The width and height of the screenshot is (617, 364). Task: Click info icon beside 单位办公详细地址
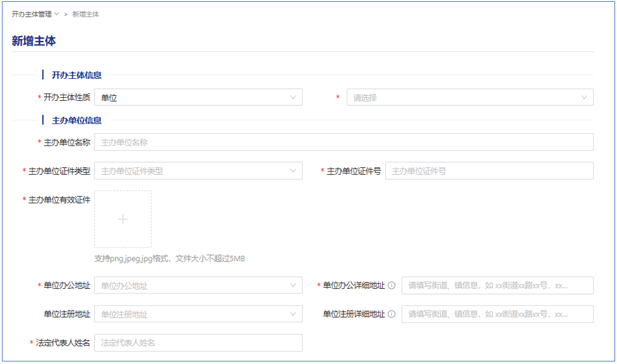(x=392, y=286)
